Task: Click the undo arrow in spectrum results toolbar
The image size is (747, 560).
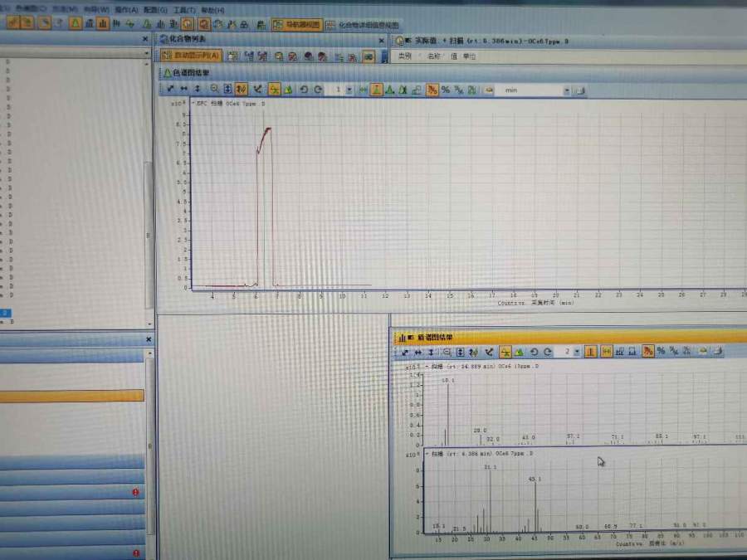Action: (534, 351)
